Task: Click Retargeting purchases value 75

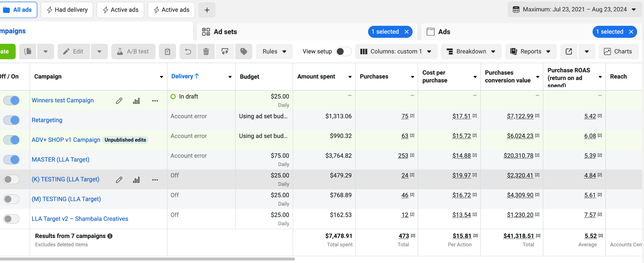Action: pos(405,116)
